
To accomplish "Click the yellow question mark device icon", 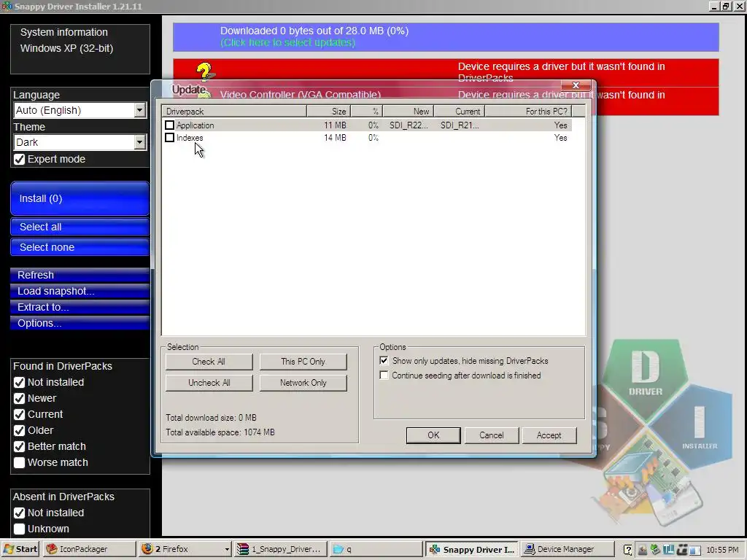I will (205, 71).
